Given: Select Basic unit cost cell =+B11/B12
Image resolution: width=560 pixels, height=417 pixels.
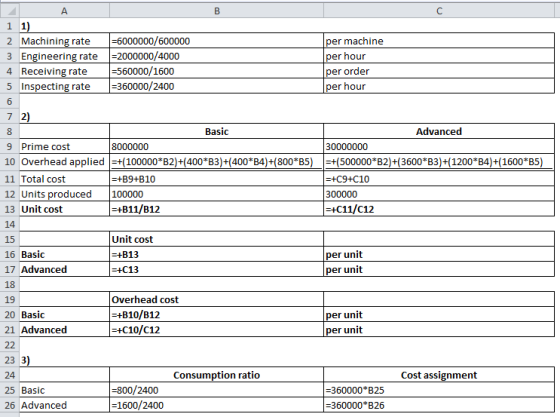Looking at the screenshot, I should point(216,209).
